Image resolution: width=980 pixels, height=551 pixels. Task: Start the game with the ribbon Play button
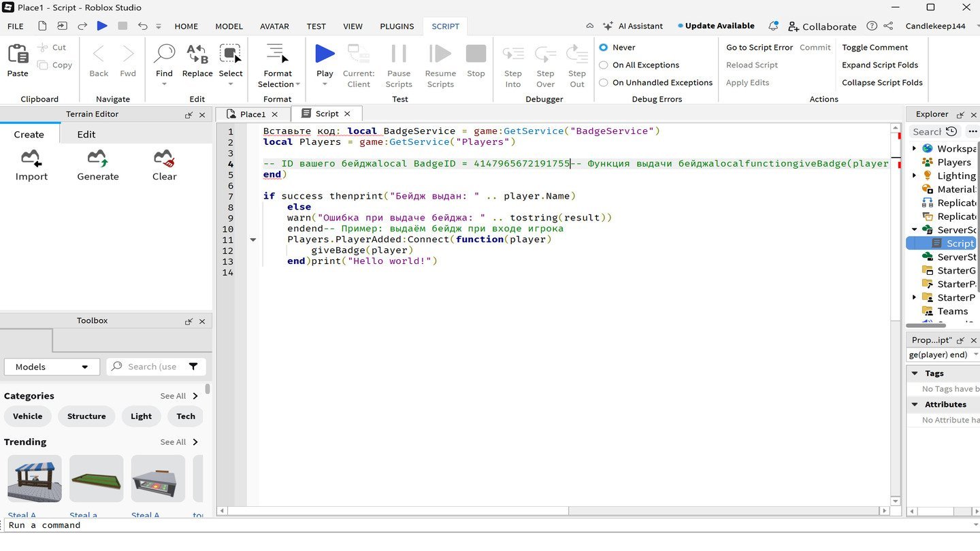(x=325, y=54)
